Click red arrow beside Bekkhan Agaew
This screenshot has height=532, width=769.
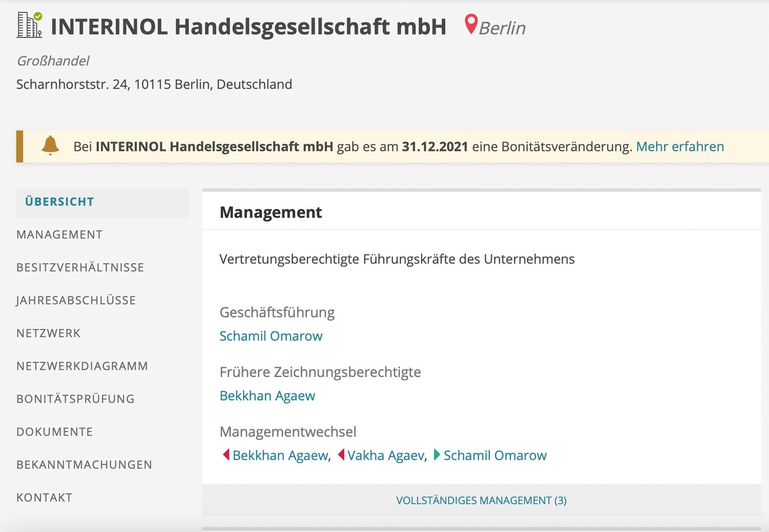click(226, 455)
